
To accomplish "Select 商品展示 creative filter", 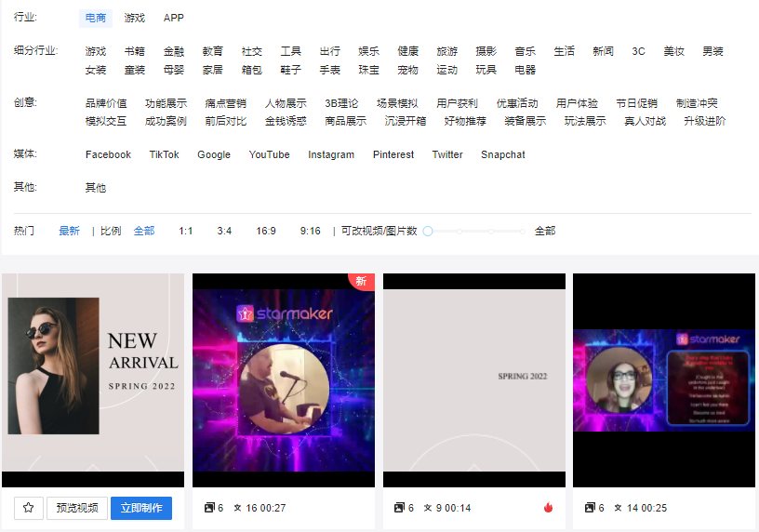I will 346,121.
